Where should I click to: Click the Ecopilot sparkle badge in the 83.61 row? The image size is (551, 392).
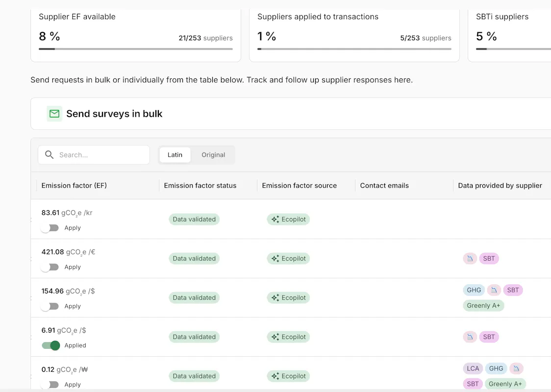288,219
